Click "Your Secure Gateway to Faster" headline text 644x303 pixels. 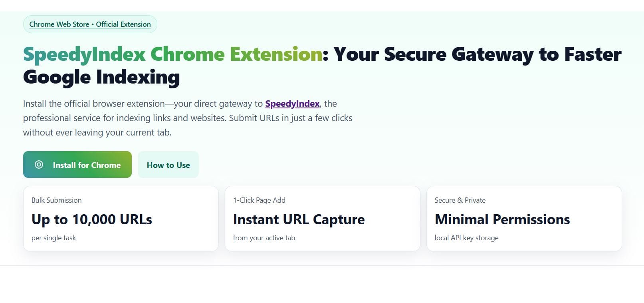pyautogui.click(x=477, y=54)
